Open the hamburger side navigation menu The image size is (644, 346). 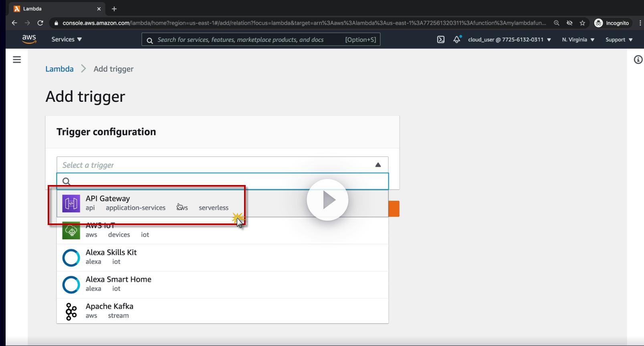click(17, 60)
